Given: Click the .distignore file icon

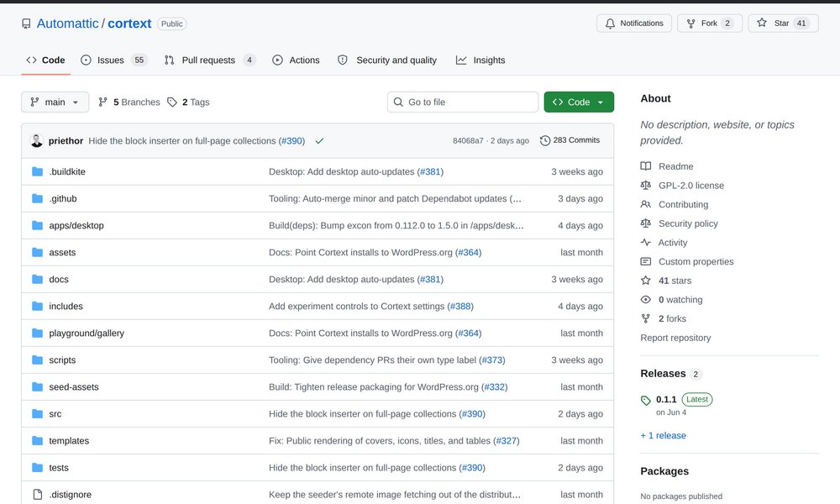Looking at the screenshot, I should [38, 495].
